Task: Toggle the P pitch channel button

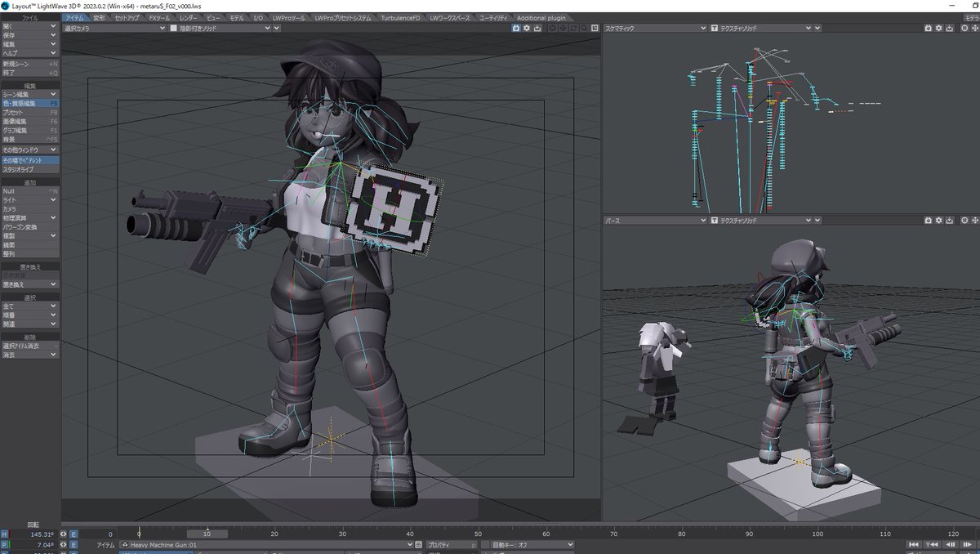Action: pyautogui.click(x=4, y=545)
